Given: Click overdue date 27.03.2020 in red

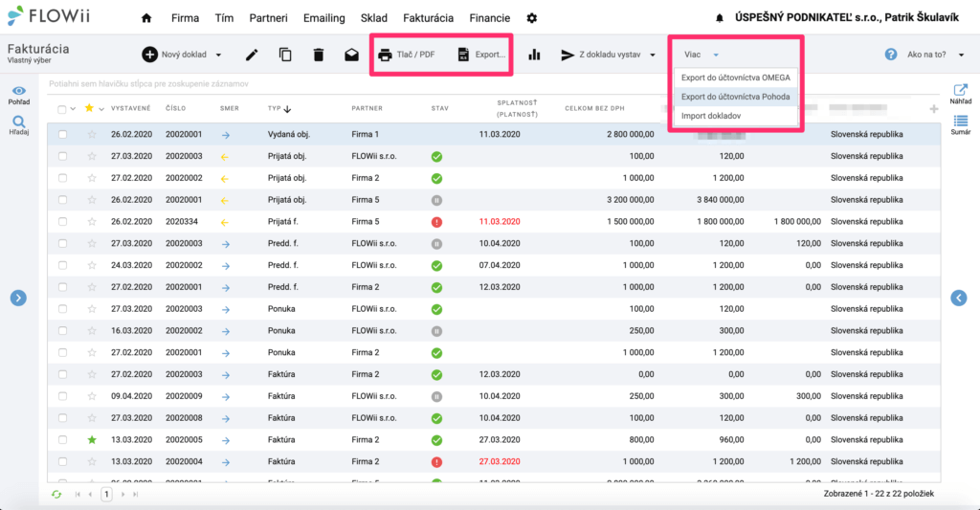Looking at the screenshot, I should click(500, 462).
